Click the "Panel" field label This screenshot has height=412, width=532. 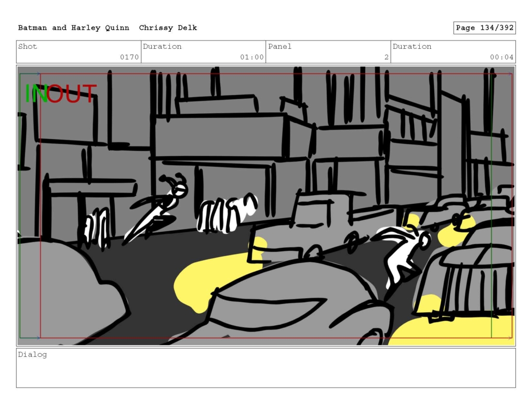point(280,46)
